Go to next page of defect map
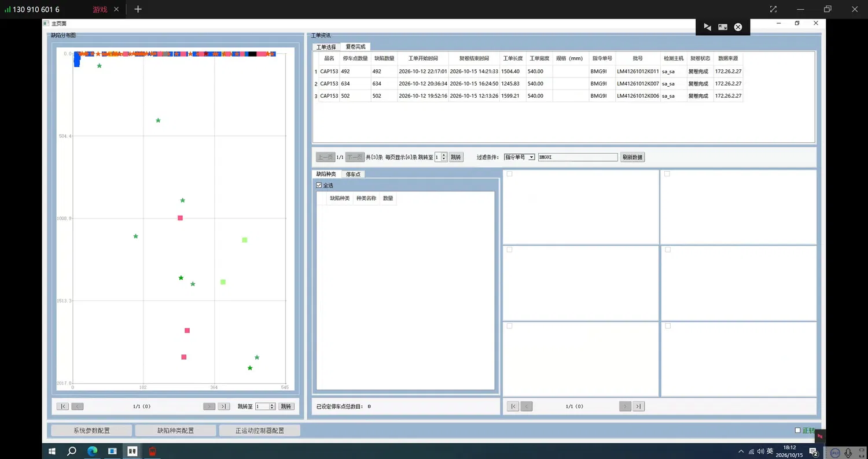The width and height of the screenshot is (868, 459). point(209,406)
